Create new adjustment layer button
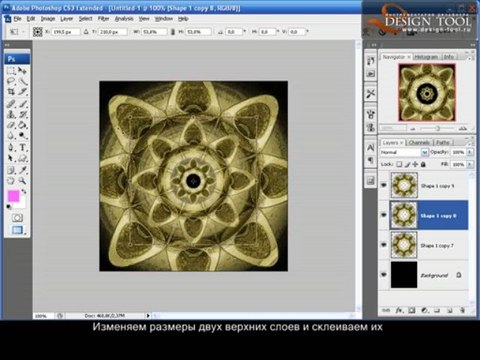Image resolution: width=480 pixels, height=360 pixels. pos(424,311)
